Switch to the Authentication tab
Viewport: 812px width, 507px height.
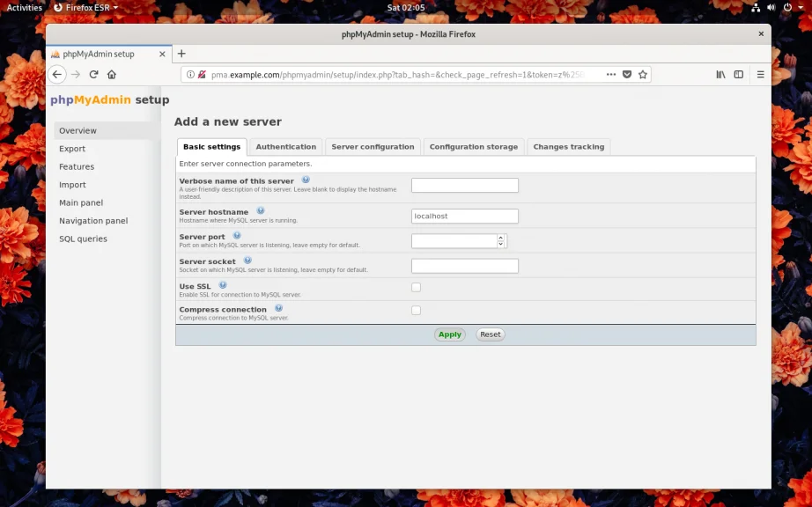coord(285,147)
